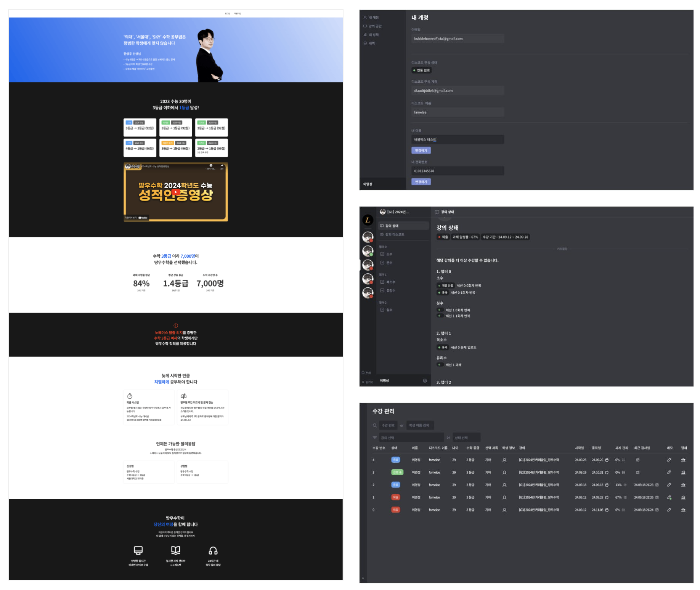700x590 pixels.
Task: Open the assignment list icon for enrollment 1
Action: [x=625, y=497]
